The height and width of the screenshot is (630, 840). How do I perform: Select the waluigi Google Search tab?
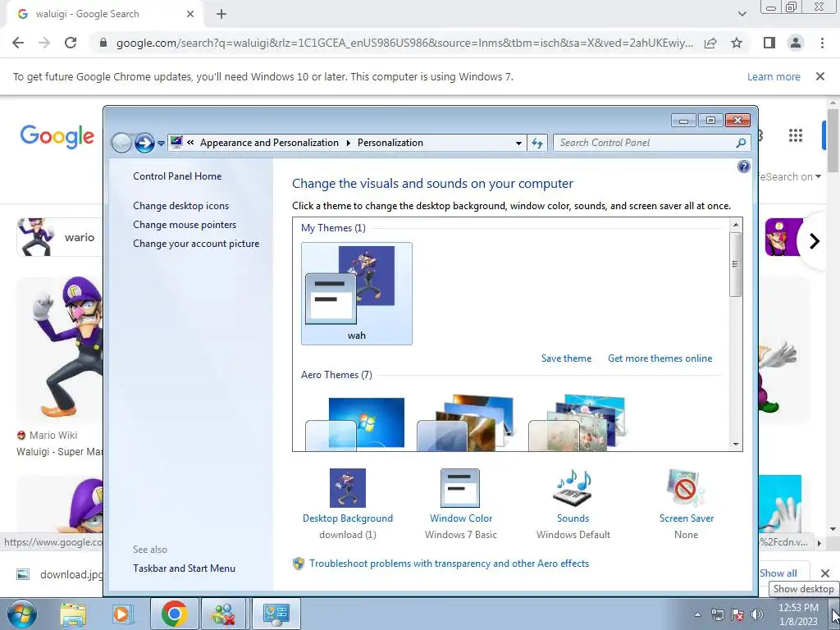(x=102, y=15)
